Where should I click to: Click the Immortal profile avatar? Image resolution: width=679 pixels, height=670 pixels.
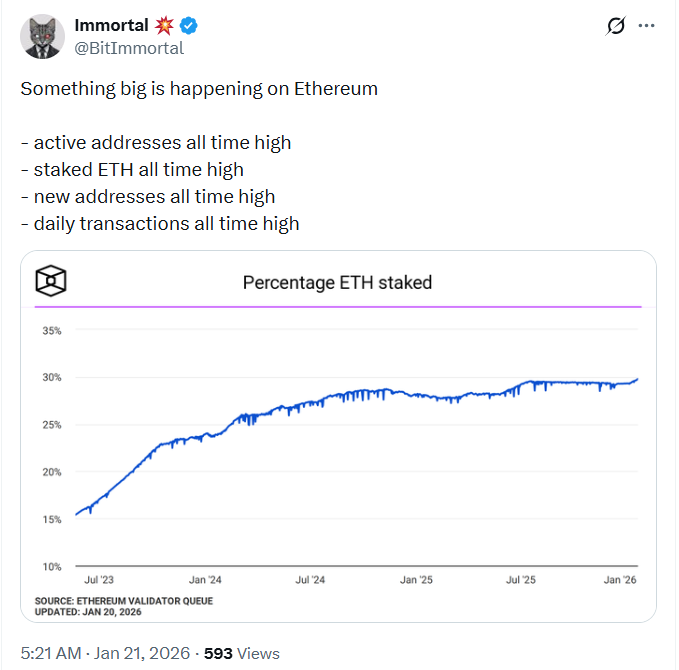click(x=41, y=38)
